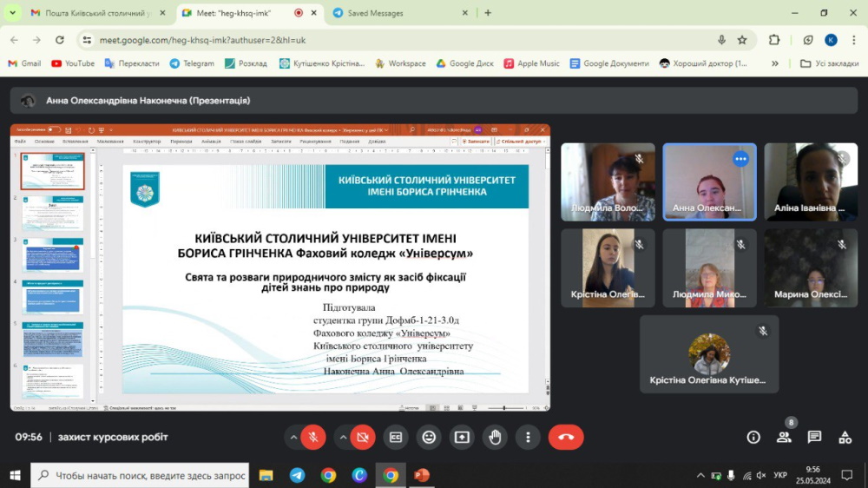
Task: Toggle closed captions button
Action: pos(396,437)
